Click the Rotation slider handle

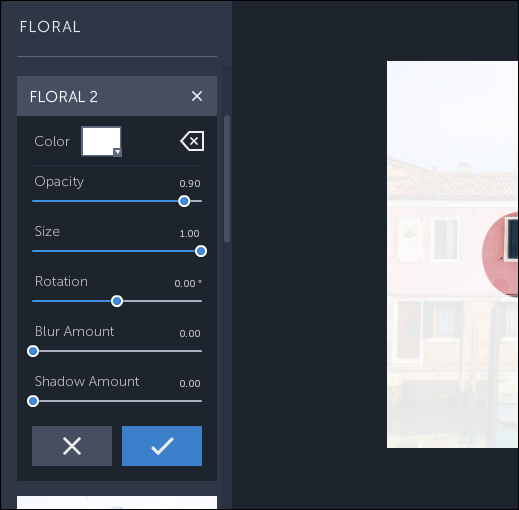(x=117, y=301)
